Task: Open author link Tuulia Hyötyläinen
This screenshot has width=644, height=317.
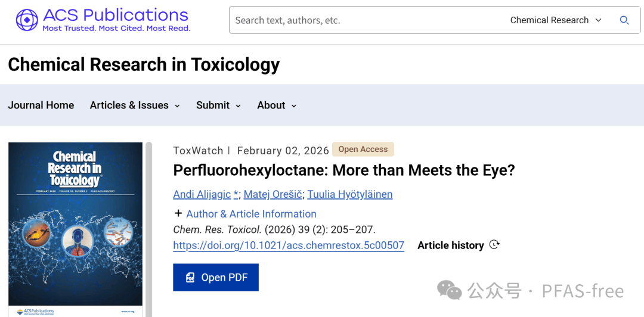Action: [350, 194]
